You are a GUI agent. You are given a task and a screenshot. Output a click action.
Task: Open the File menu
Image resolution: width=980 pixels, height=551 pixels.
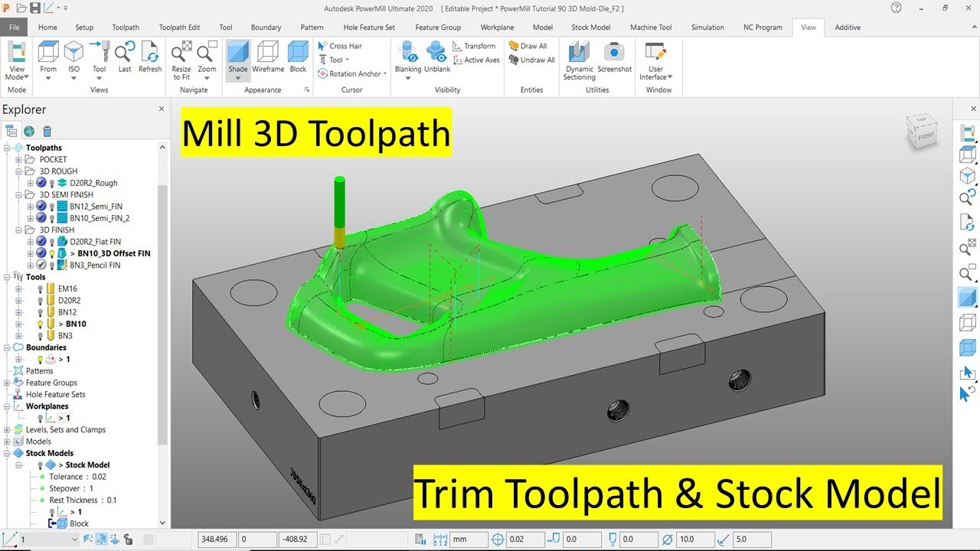click(15, 27)
